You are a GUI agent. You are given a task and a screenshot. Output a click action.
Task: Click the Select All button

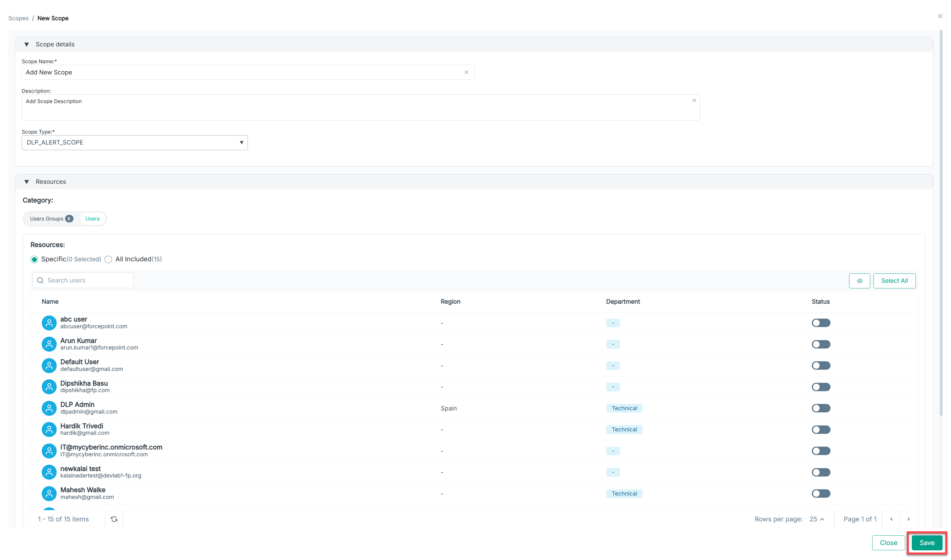pyautogui.click(x=894, y=281)
